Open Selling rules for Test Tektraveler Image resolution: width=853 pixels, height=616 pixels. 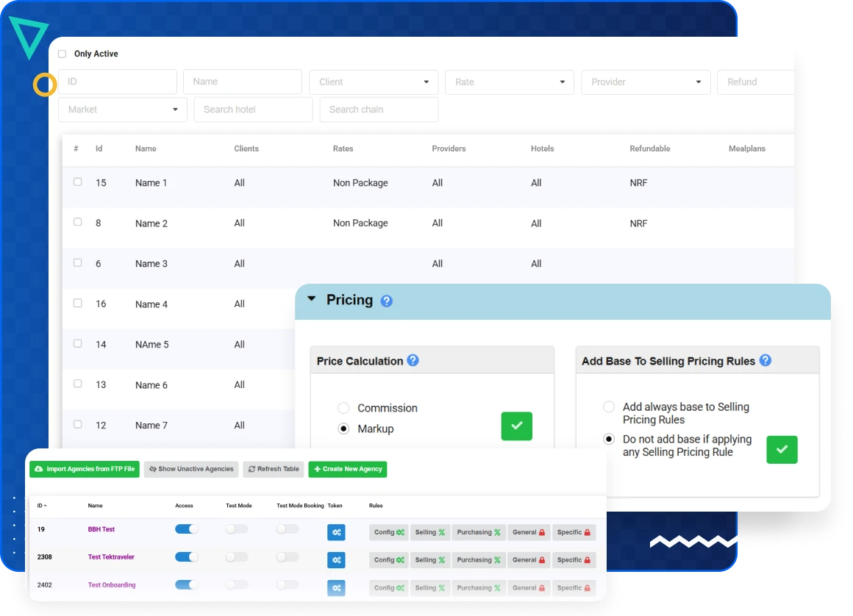coord(429,560)
